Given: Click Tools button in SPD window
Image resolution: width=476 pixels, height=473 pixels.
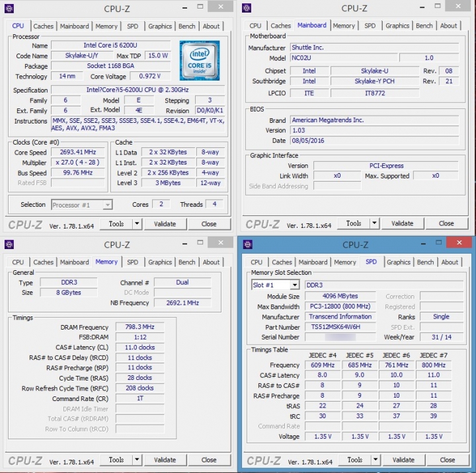Looking at the screenshot, I should tap(355, 460).
